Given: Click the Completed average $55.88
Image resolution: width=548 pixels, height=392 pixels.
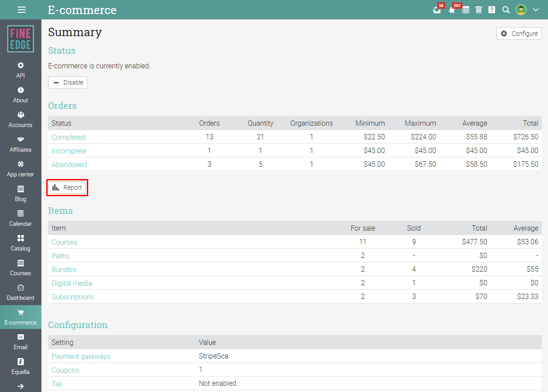Looking at the screenshot, I should [477, 137].
